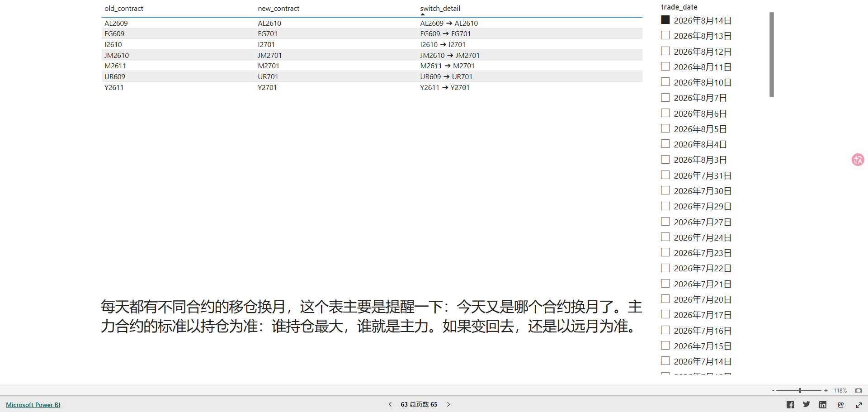Check the 2026年8月5日 date checkbox
The image size is (868, 412).
[665, 128]
